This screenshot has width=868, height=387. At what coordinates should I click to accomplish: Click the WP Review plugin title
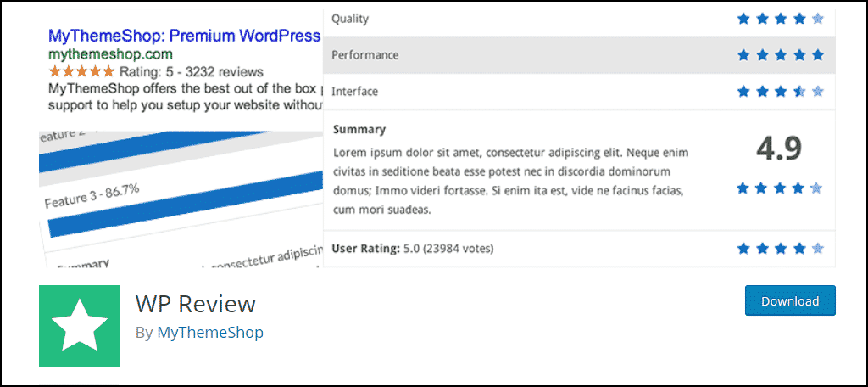pyautogui.click(x=196, y=304)
